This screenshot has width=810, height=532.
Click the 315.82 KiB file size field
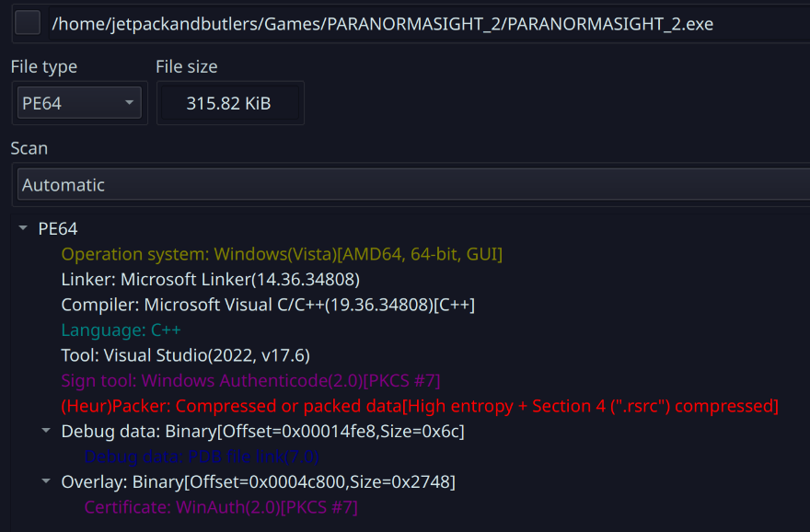coord(229,103)
